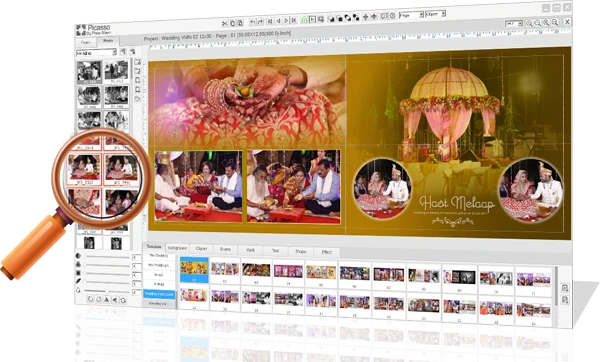
Task: Click the Redo arrow icon
Action: [x=260, y=22]
